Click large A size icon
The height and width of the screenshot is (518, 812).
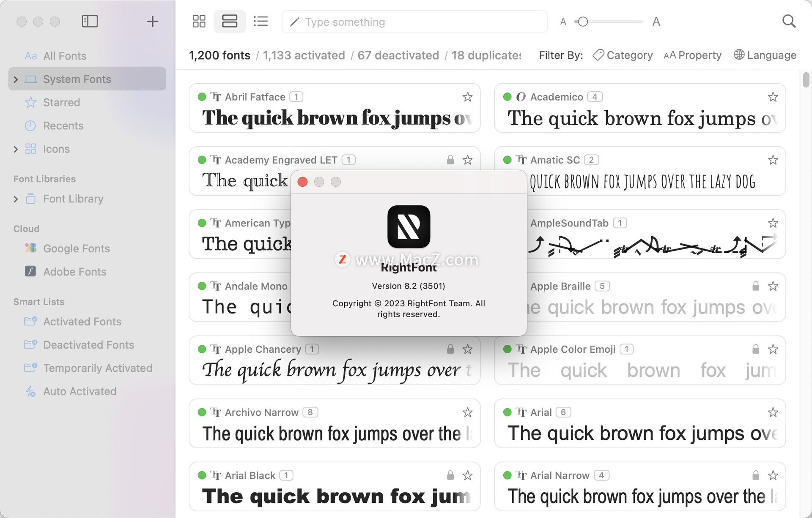[x=656, y=22]
